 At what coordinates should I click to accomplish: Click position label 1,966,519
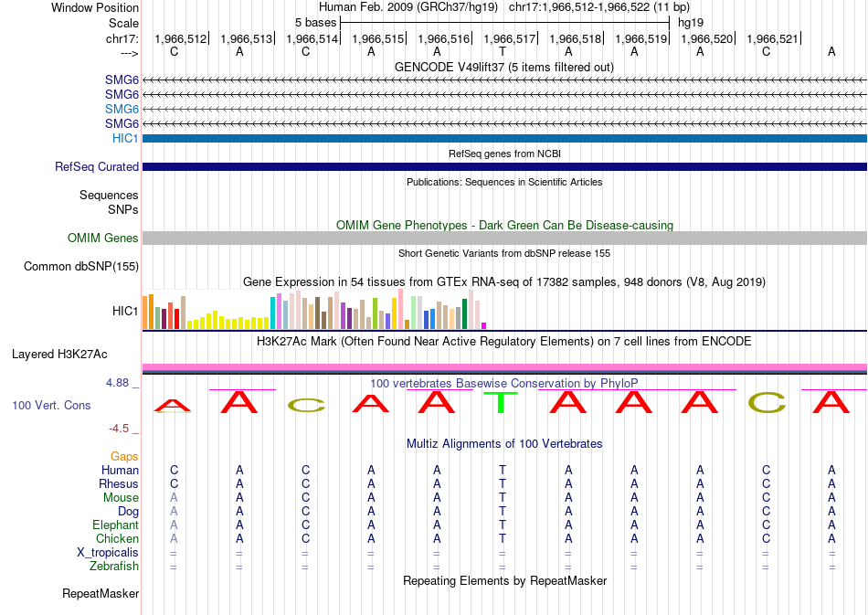click(641, 38)
